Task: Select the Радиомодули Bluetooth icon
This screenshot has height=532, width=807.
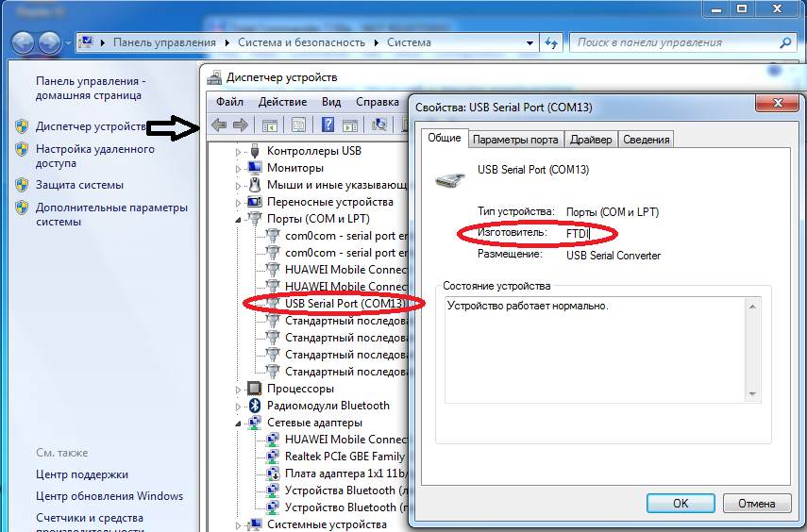Action: pyautogui.click(x=254, y=406)
